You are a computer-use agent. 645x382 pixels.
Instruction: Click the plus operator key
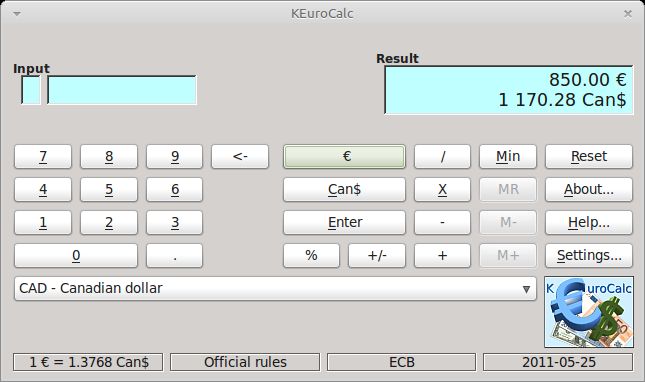(442, 255)
